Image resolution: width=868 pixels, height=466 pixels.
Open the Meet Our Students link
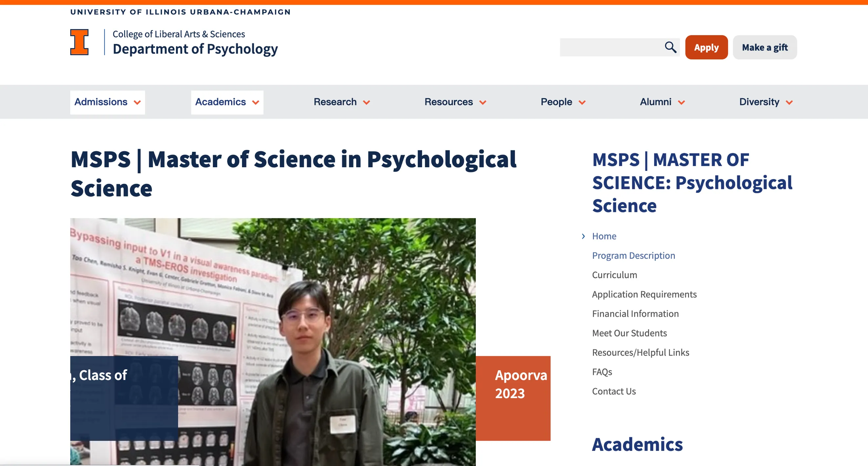point(629,333)
